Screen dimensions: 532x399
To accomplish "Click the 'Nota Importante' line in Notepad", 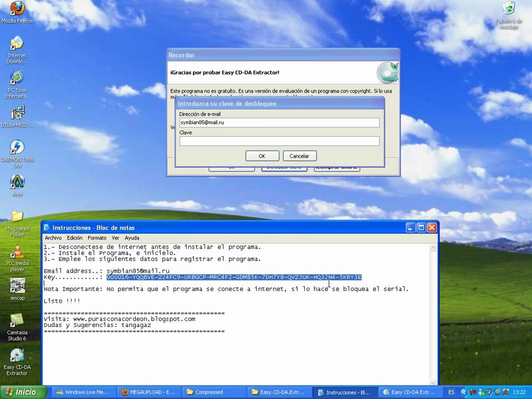I will pyautogui.click(x=226, y=289).
